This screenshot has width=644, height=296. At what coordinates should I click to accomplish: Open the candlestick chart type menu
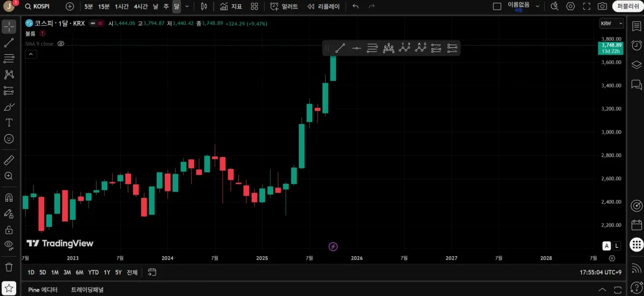[x=204, y=6]
